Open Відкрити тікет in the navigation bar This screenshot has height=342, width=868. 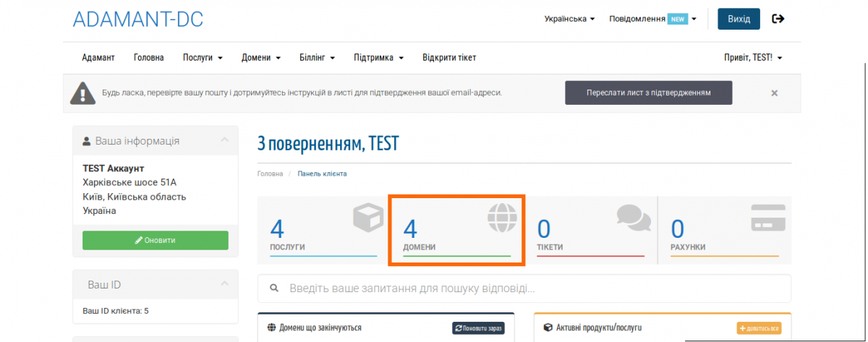coord(449,58)
